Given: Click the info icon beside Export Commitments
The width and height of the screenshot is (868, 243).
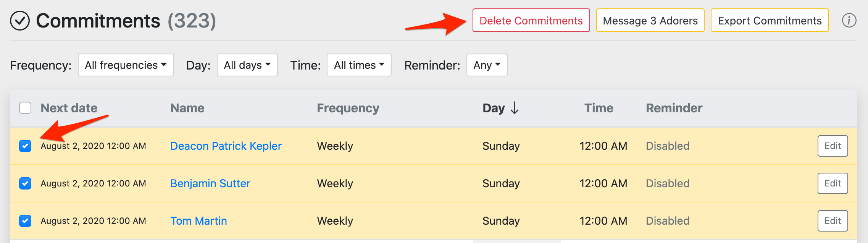Looking at the screenshot, I should (849, 21).
